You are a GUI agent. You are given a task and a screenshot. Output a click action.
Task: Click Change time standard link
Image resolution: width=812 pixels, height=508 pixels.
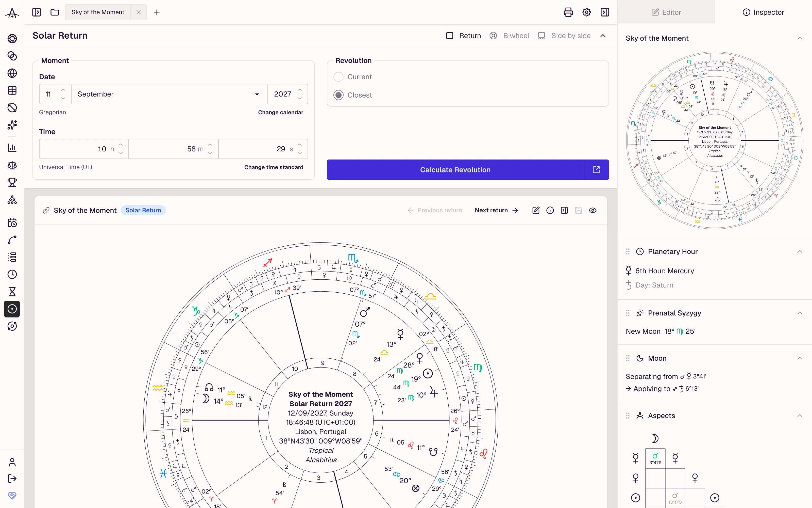point(274,167)
